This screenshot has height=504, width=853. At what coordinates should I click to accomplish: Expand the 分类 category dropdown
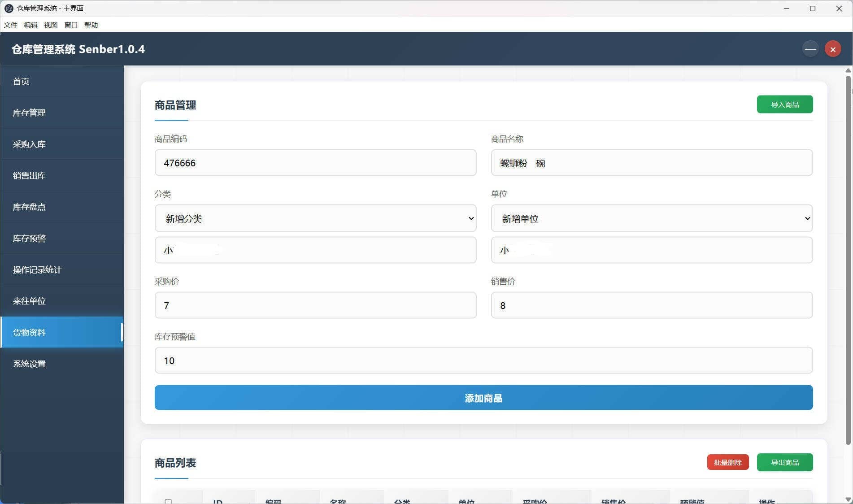315,218
